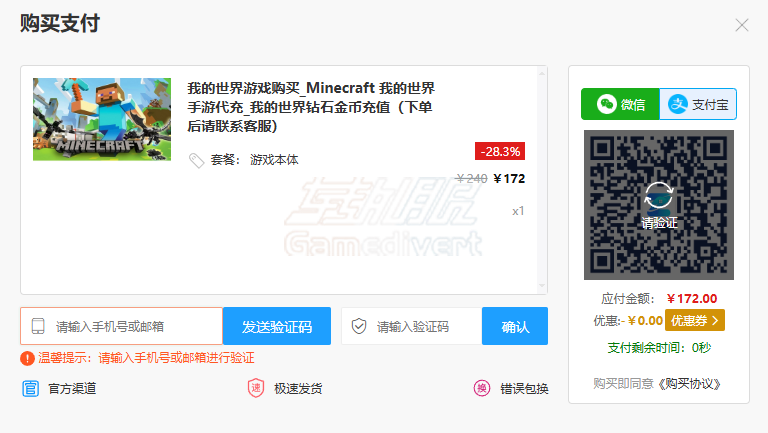Click the Alipay logo icon

(678, 104)
